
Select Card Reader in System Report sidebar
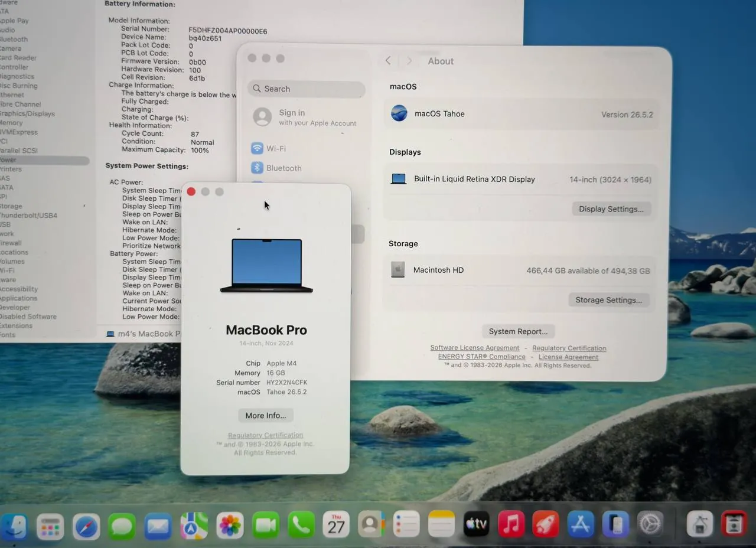(x=18, y=58)
